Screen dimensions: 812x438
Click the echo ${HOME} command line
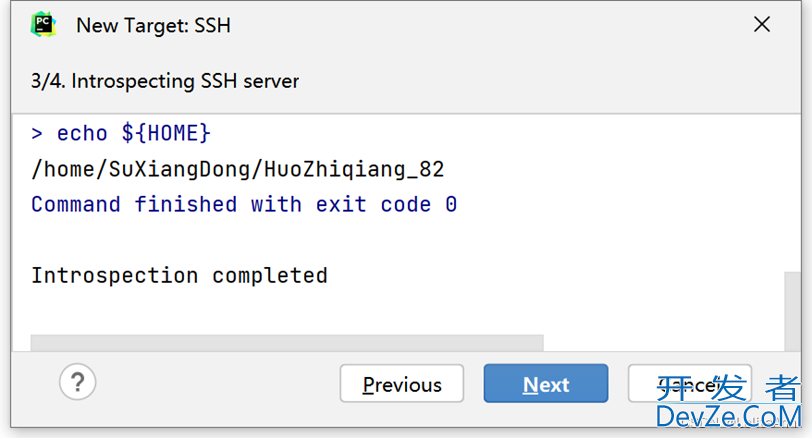pyautogui.click(x=121, y=134)
